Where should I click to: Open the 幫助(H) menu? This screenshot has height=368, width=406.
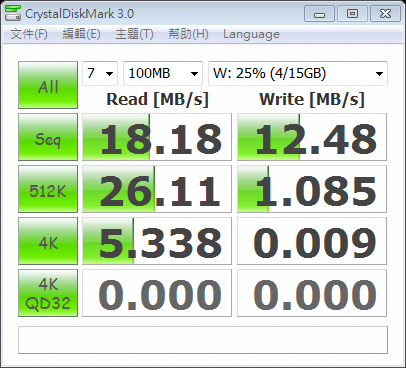[188, 34]
